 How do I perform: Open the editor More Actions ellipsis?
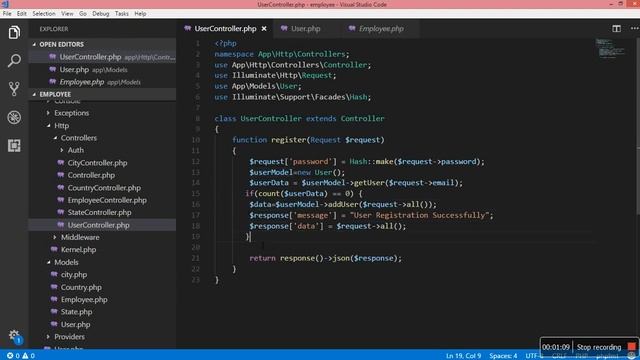[x=634, y=29]
